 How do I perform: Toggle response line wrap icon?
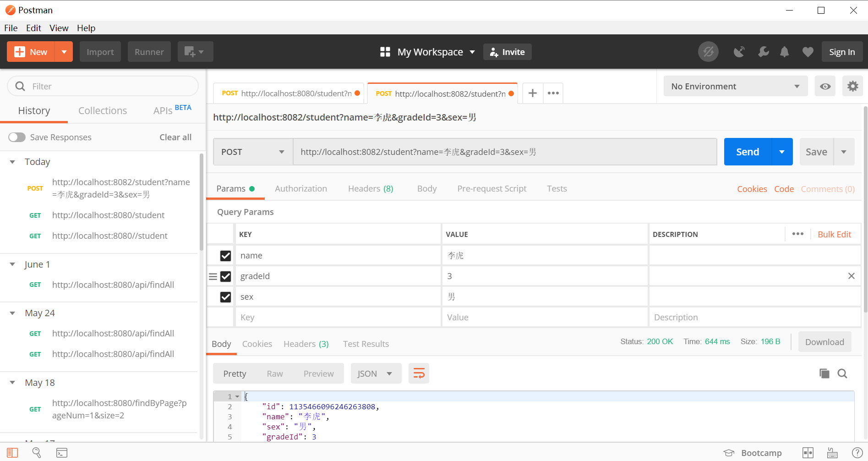click(x=419, y=373)
